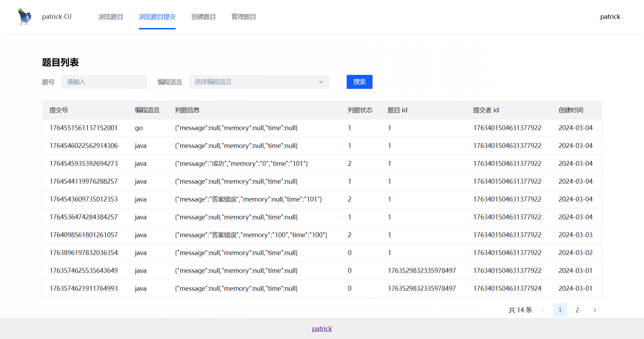Select submission 1764536474284384257
Image resolution: width=644 pixels, height=339 pixels.
pos(84,217)
